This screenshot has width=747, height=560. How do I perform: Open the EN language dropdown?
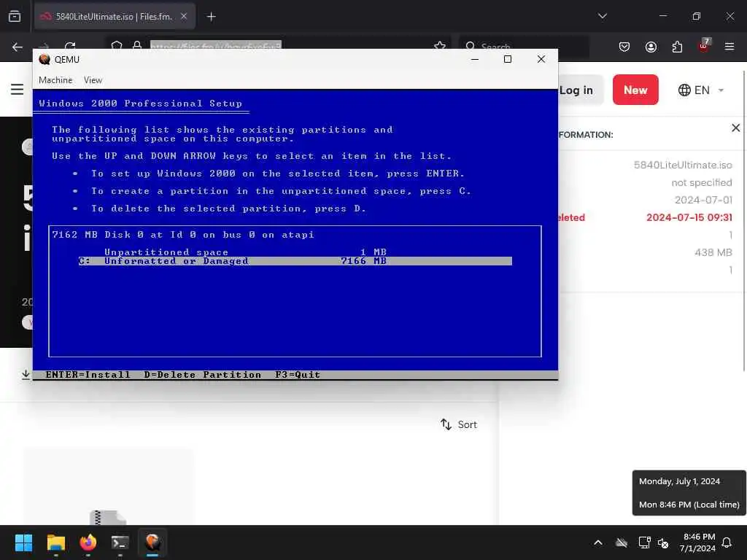701,90
